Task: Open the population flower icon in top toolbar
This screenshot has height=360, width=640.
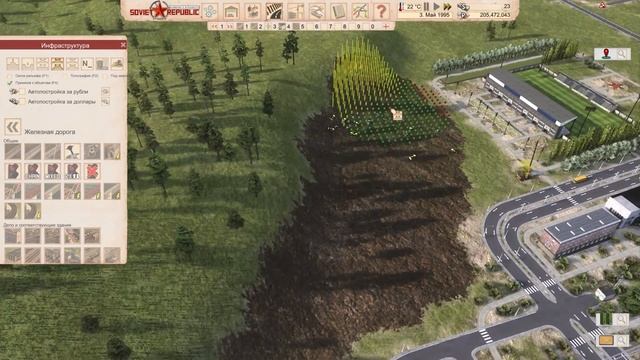Action: pos(210,11)
